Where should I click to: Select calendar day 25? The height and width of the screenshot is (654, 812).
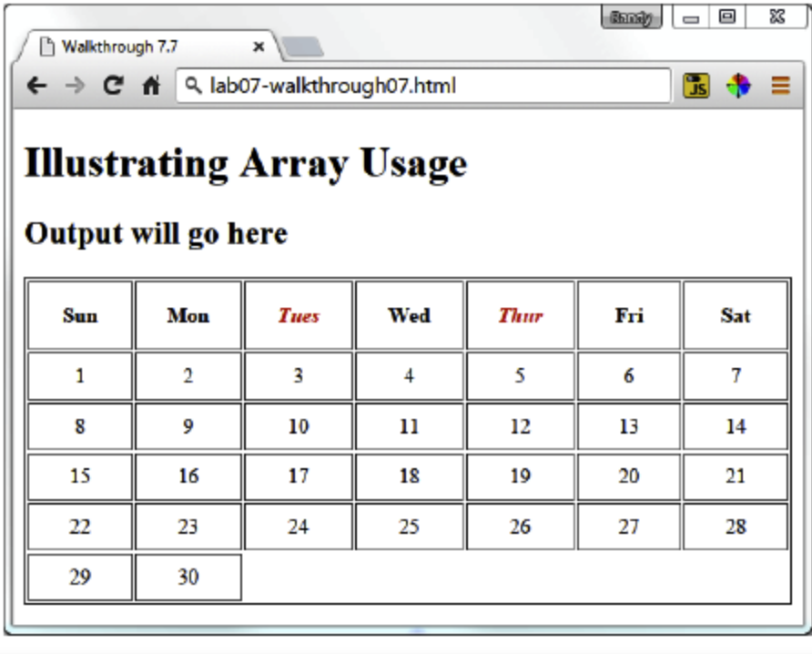409,526
